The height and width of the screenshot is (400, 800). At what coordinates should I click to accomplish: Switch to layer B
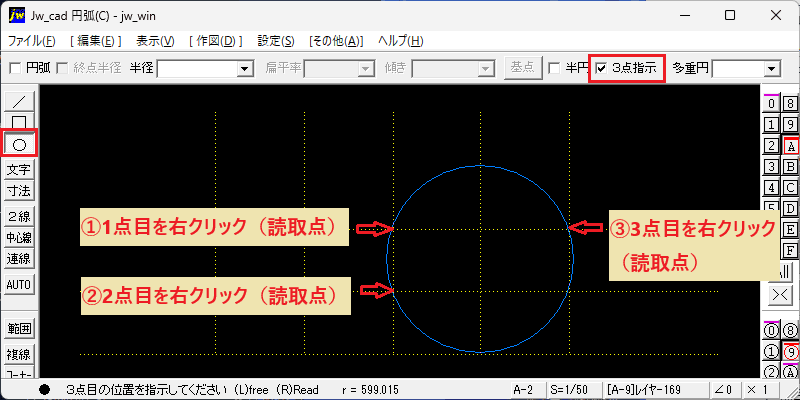[790, 167]
